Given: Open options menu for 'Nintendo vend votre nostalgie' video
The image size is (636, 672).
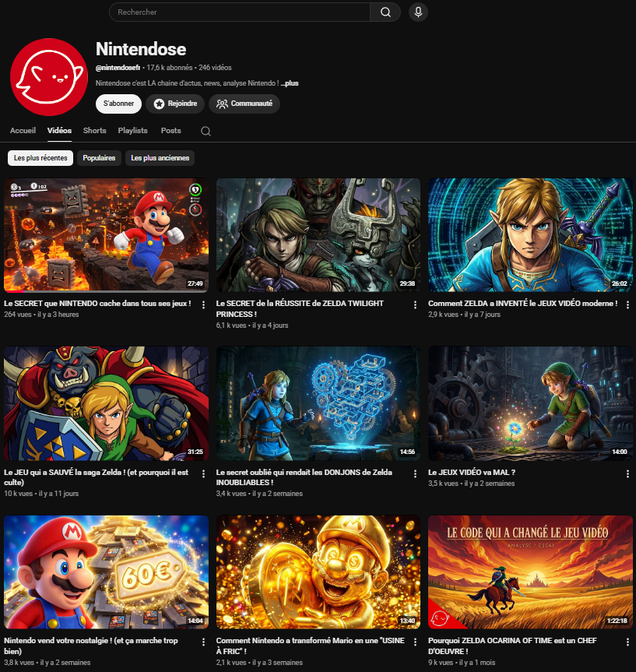Looking at the screenshot, I should coord(203,642).
